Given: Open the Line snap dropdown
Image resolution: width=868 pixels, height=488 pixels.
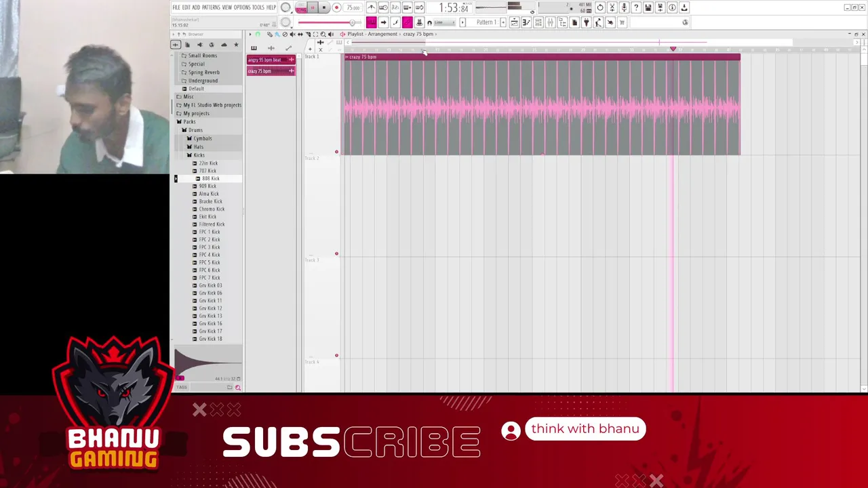Looking at the screenshot, I should [446, 22].
